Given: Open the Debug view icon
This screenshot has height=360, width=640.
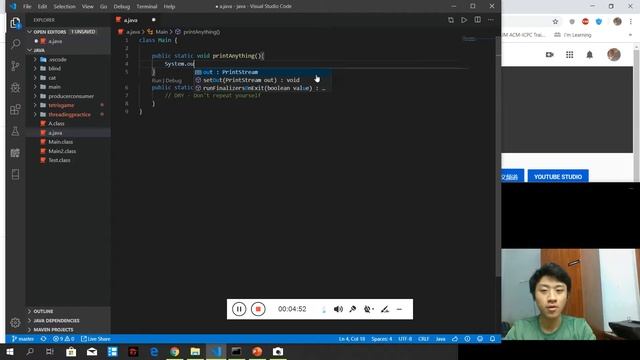Looking at the screenshot, I should tap(16, 88).
